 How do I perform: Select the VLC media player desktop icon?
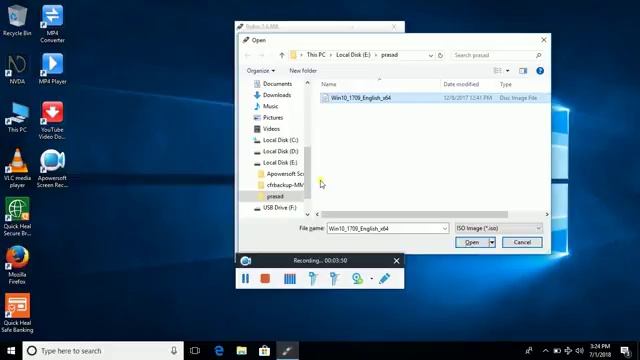tap(17, 168)
